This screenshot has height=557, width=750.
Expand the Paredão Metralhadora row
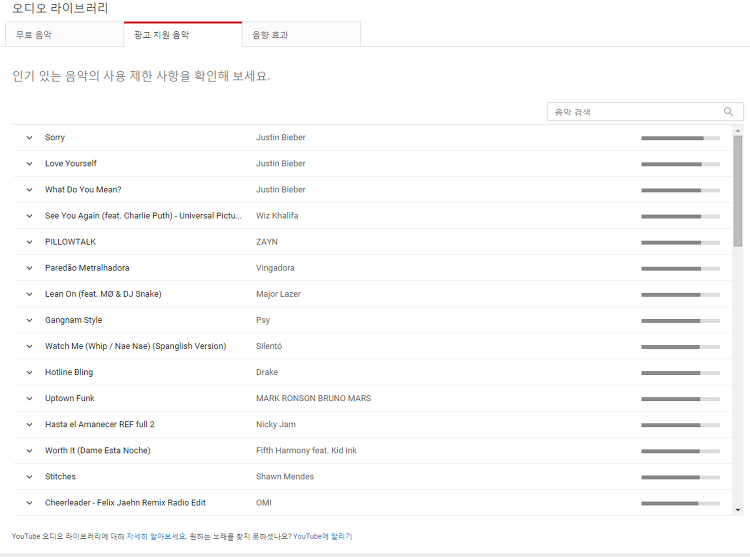click(29, 268)
